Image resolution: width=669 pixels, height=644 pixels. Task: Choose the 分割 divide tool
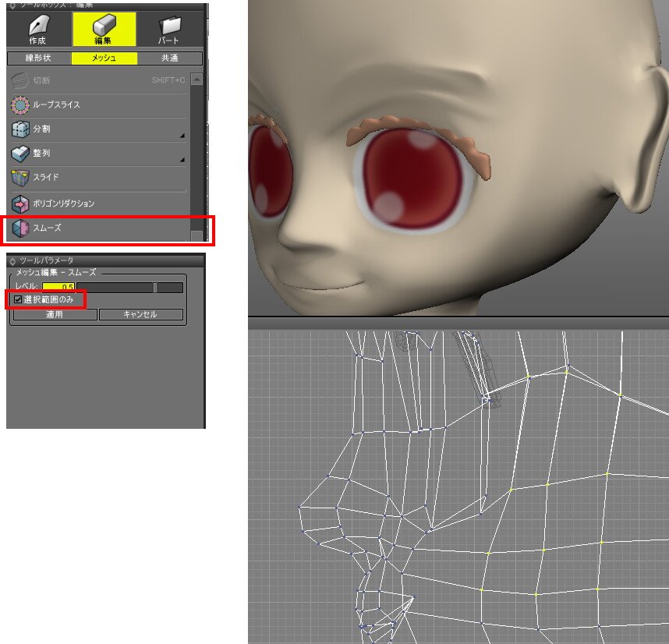coord(98,129)
